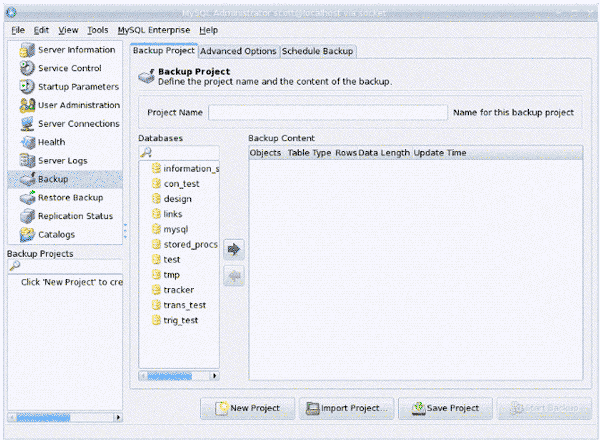600x440 pixels.
Task: Open Startup Parameters icon in sidebar
Action: tap(27, 87)
